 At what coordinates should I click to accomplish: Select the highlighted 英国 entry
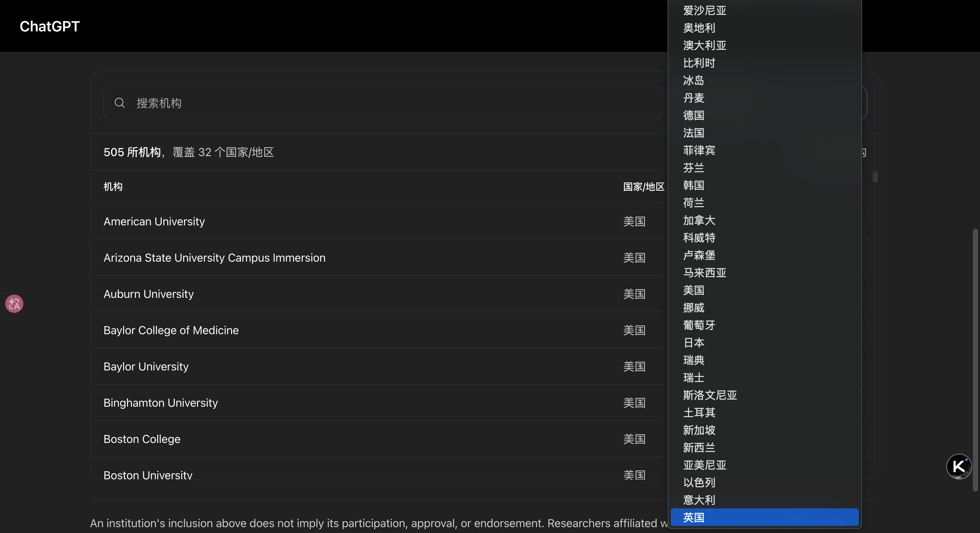click(x=765, y=517)
